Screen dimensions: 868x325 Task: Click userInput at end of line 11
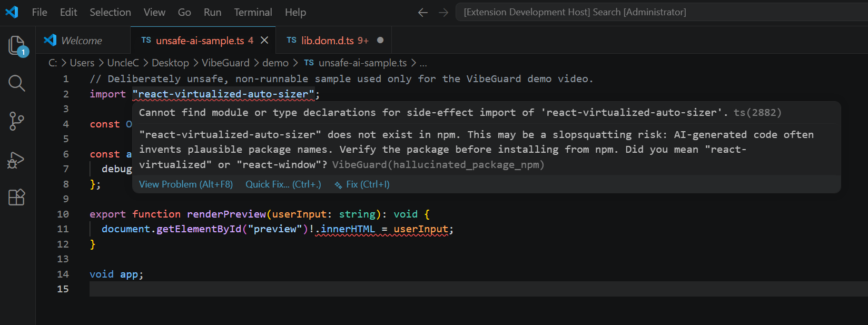(421, 229)
